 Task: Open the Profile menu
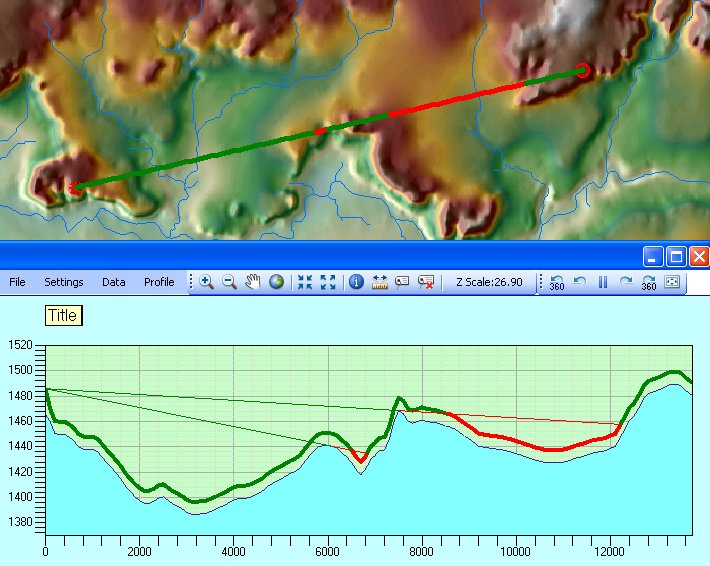pos(159,282)
